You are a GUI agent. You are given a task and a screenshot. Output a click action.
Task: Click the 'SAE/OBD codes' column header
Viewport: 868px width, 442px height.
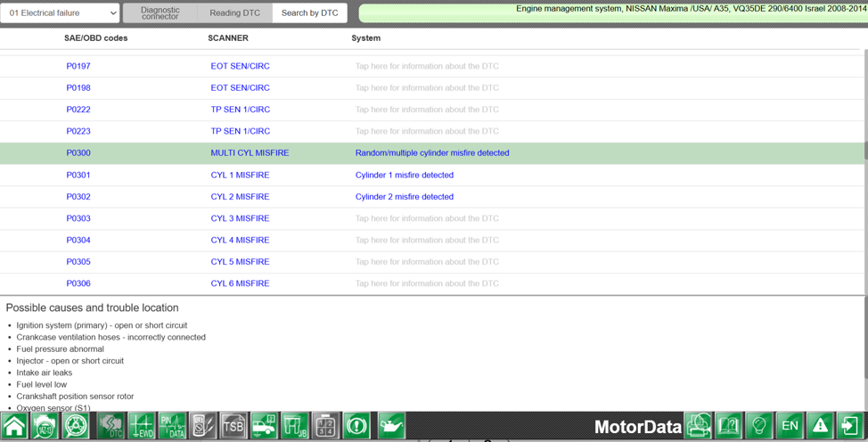coord(95,38)
